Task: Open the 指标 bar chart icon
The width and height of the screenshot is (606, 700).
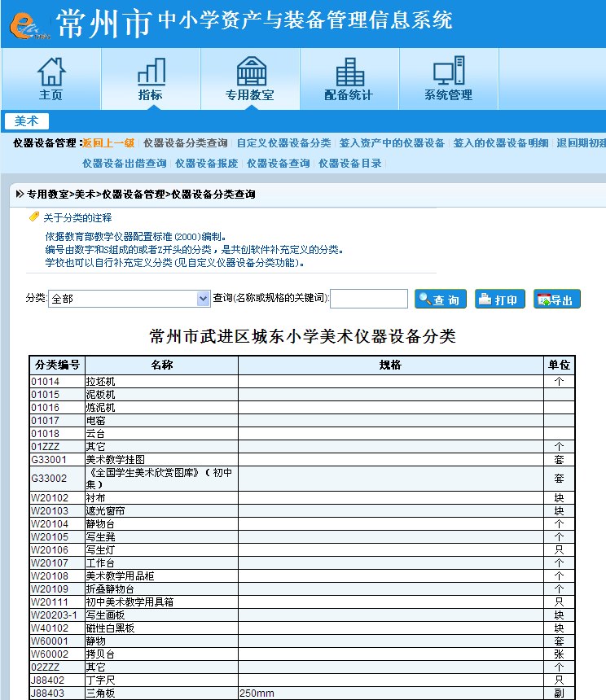Action: [x=151, y=72]
